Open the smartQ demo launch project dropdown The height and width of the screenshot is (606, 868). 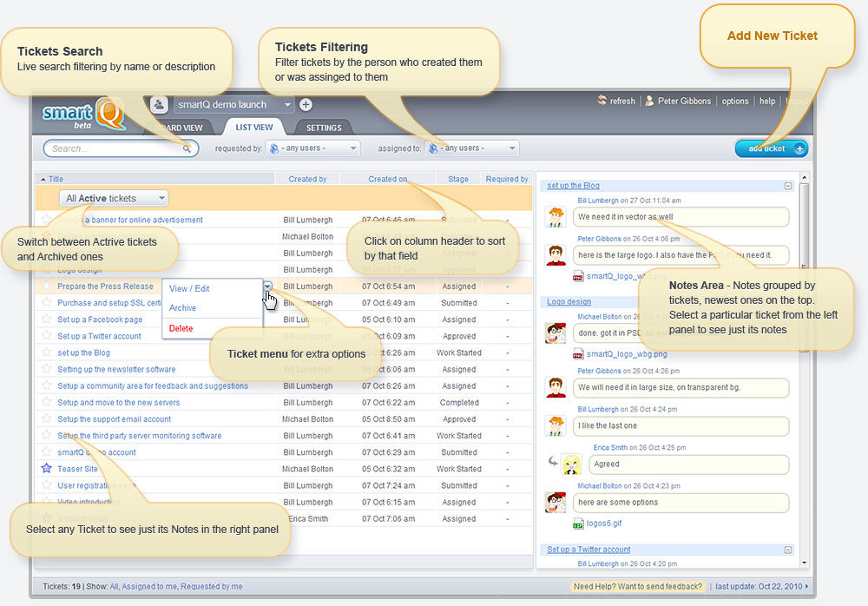point(230,104)
